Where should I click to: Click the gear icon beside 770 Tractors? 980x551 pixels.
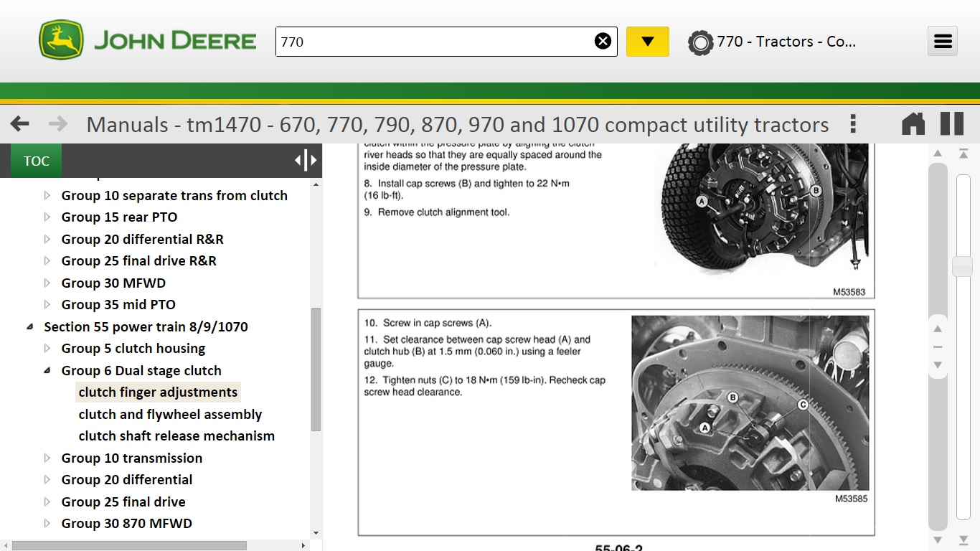click(699, 42)
